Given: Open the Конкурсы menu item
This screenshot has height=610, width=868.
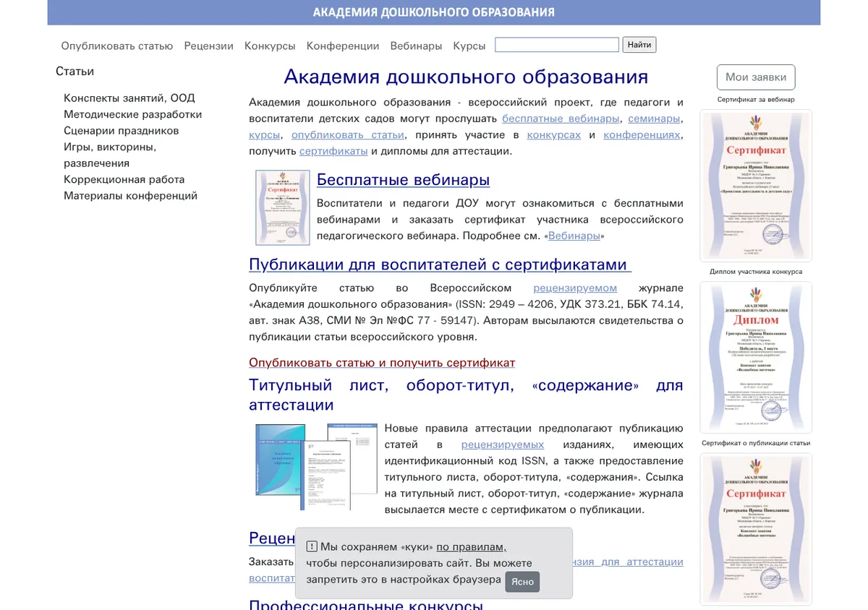Looking at the screenshot, I should point(270,46).
